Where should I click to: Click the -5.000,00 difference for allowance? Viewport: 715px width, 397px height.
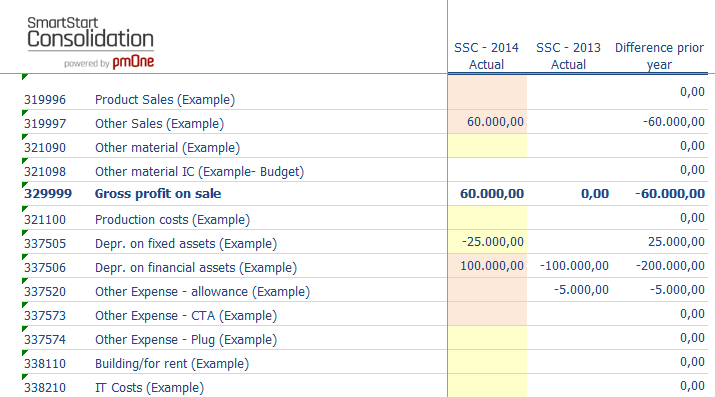tap(677, 290)
